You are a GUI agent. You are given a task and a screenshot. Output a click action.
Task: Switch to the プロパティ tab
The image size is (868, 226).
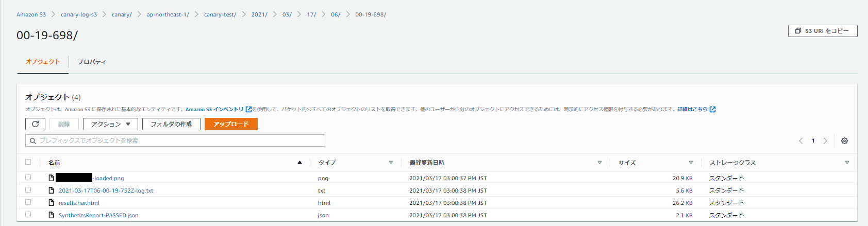click(92, 62)
